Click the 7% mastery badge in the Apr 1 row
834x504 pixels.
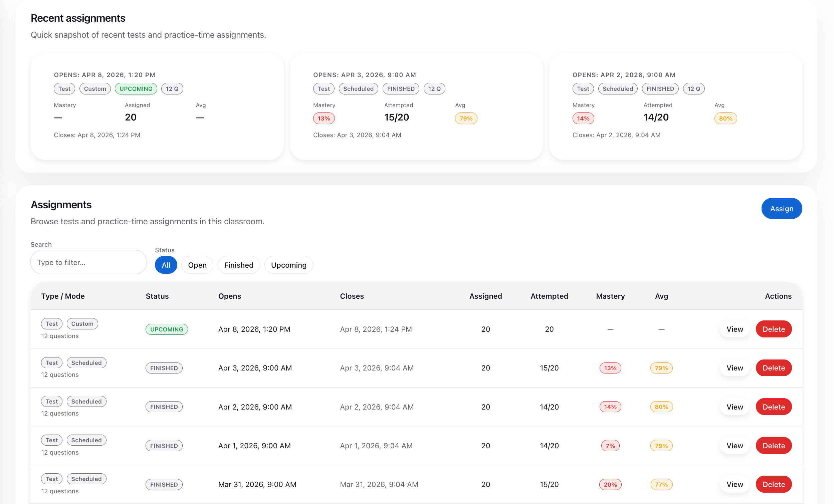(610, 446)
